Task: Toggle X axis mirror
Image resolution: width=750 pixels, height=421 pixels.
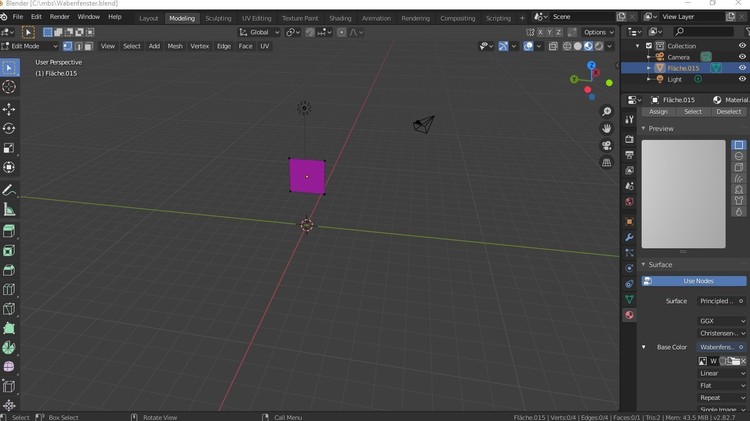Action: (540, 32)
